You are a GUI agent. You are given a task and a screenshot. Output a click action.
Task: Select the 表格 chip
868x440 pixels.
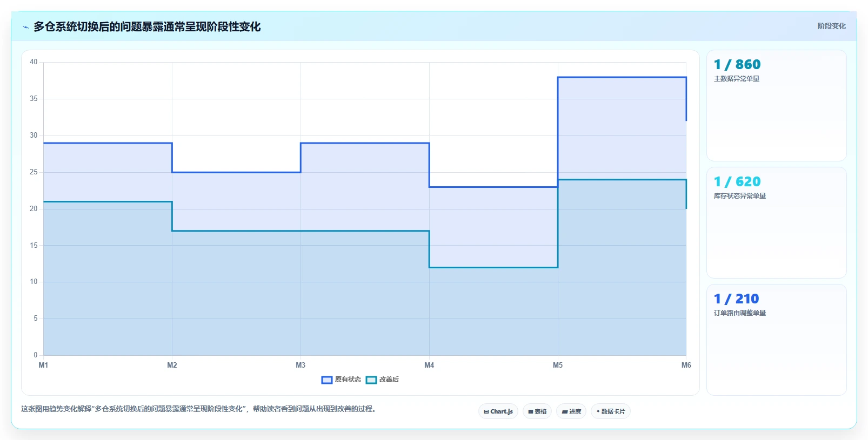(x=537, y=411)
